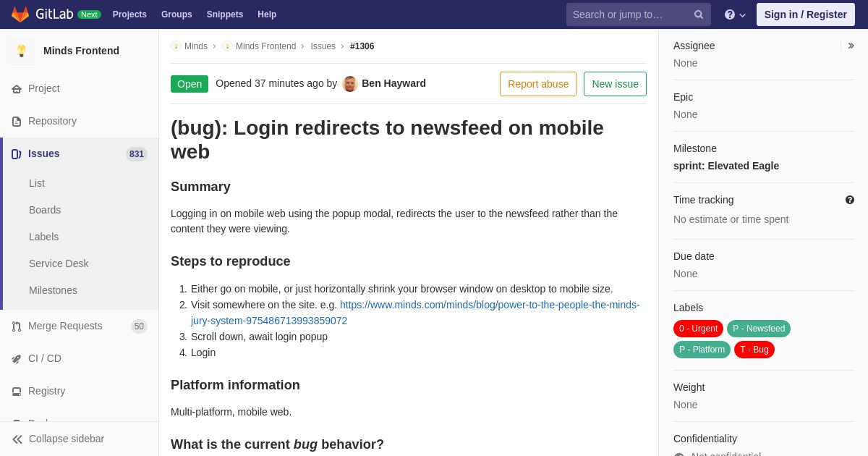Select the Issues List submenu item

(37, 183)
